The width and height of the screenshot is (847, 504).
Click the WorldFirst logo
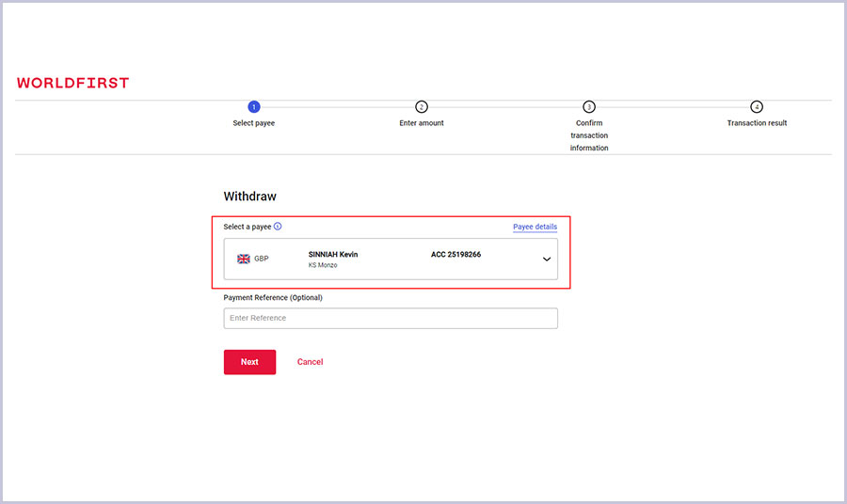point(72,83)
